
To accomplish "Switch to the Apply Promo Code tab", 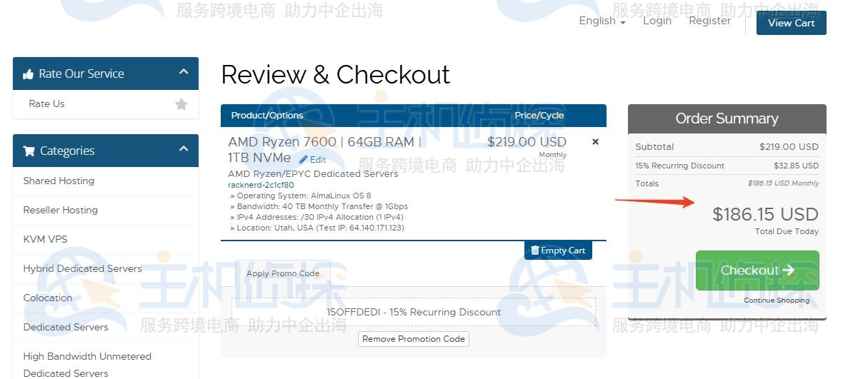I will point(283,273).
